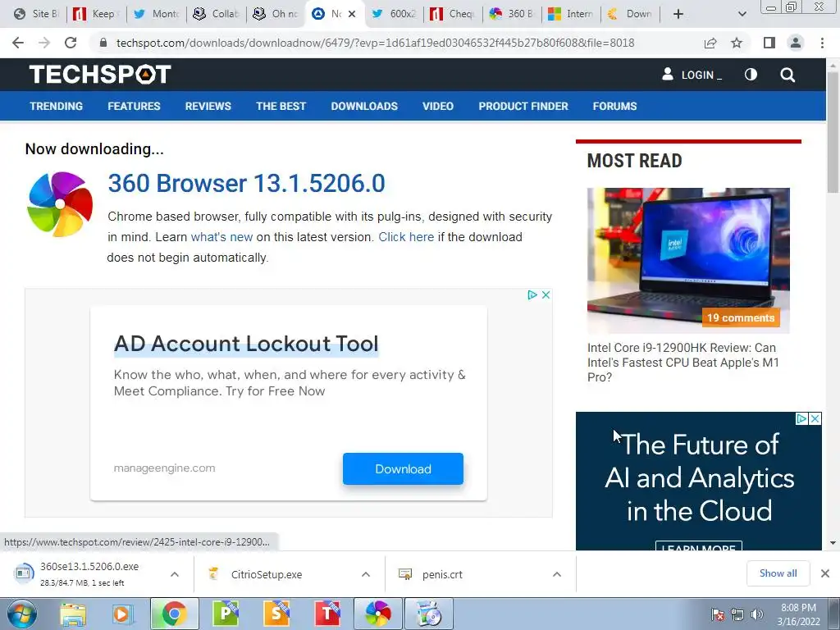Close the AI and Analytics sidebar ad
This screenshot has height=630, width=840.
815,418
